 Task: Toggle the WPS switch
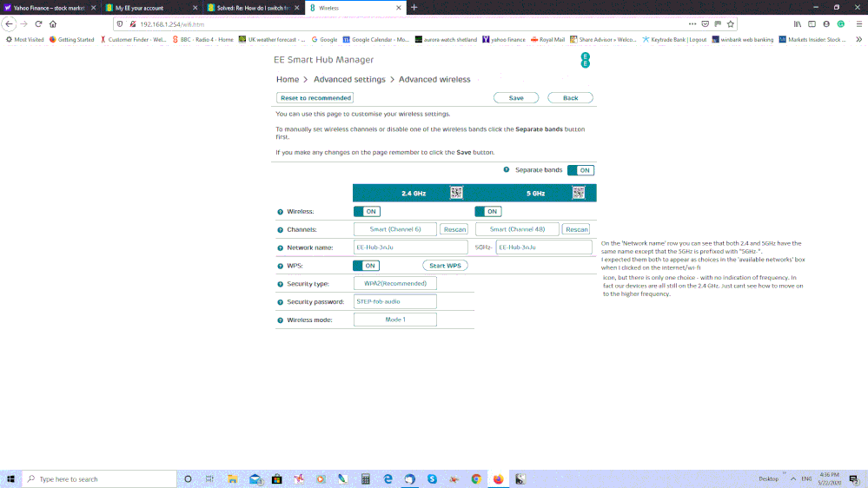(367, 266)
